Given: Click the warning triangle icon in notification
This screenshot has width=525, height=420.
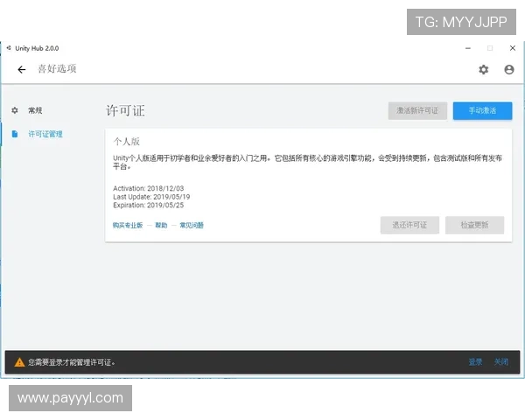Looking at the screenshot, I should click(x=19, y=362).
